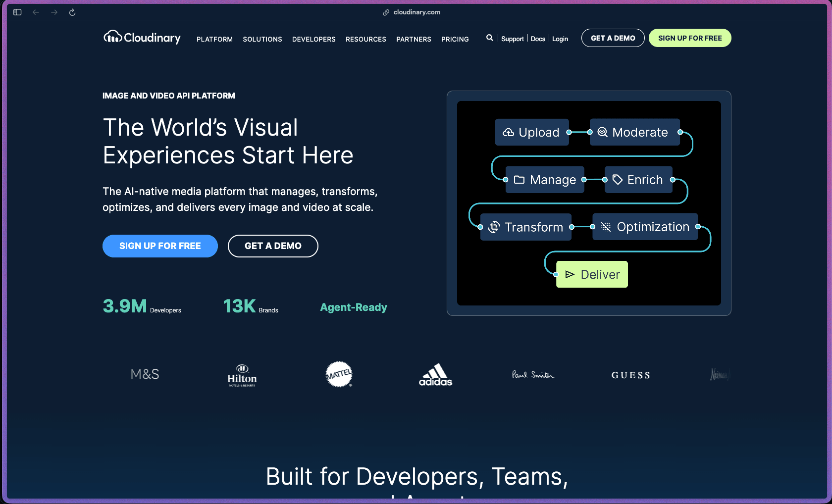Click the Agent-Ready text
The width and height of the screenshot is (832, 504).
click(354, 307)
